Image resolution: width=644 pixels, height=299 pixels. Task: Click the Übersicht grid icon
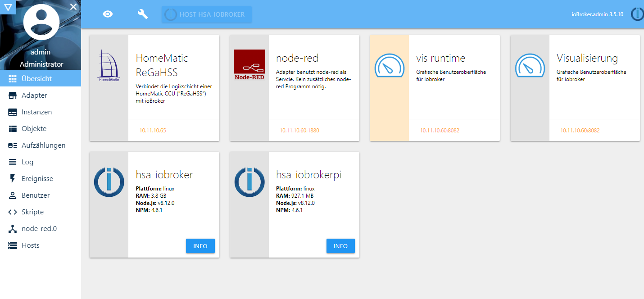pos(13,78)
